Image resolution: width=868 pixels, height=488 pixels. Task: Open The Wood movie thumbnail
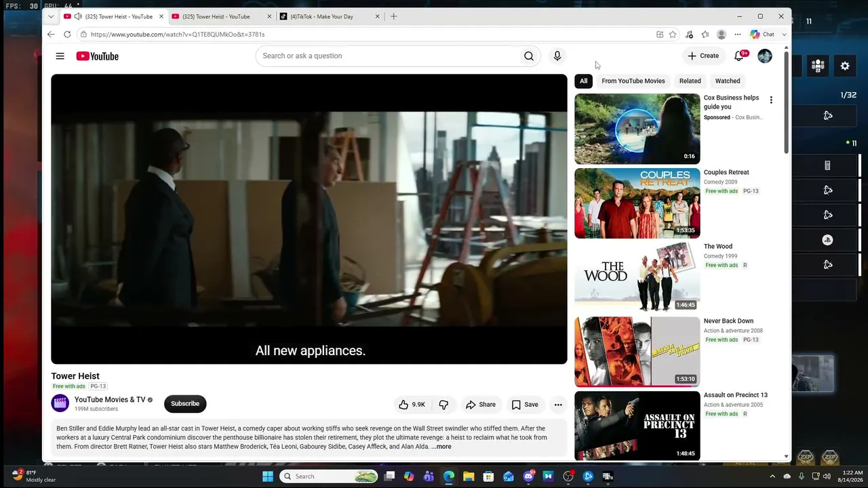coord(637,278)
